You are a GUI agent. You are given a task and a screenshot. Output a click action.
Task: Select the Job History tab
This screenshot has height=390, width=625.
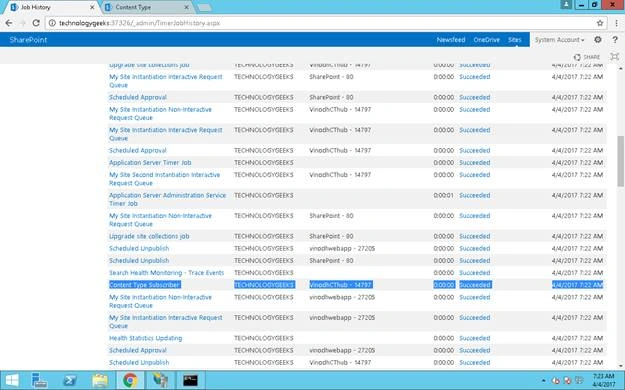click(52, 7)
